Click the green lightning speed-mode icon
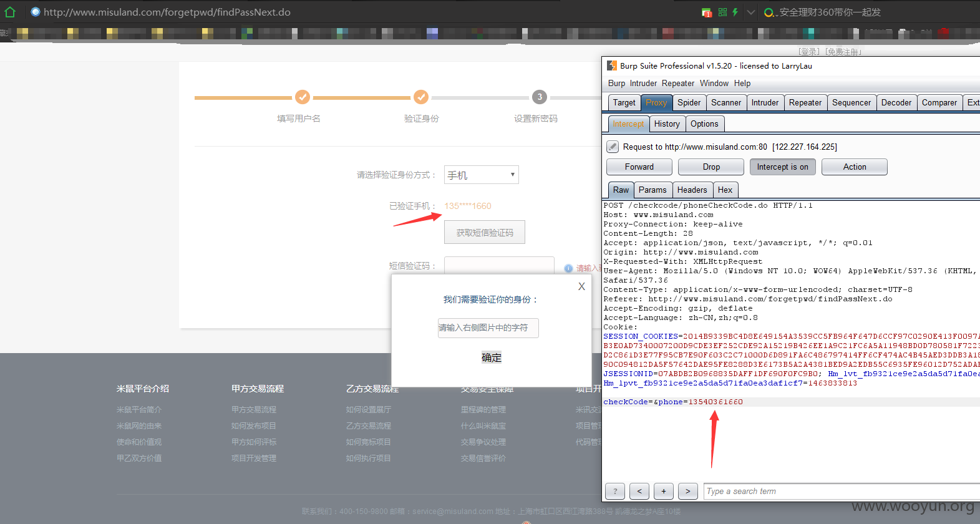 click(x=735, y=12)
